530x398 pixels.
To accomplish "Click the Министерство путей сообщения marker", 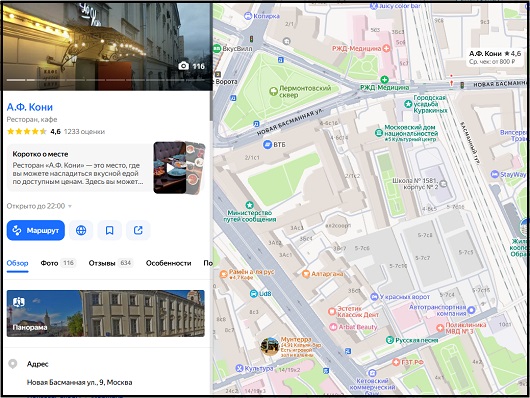I will 249,205.
